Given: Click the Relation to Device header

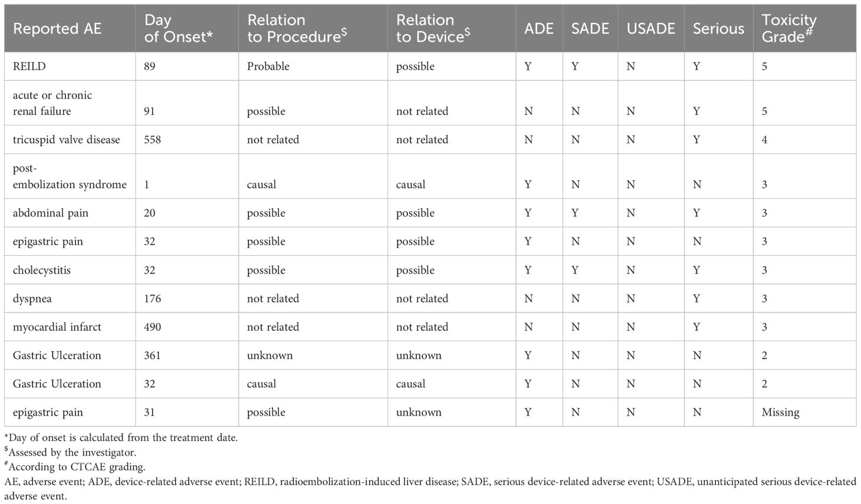Looking at the screenshot, I should (433, 28).
